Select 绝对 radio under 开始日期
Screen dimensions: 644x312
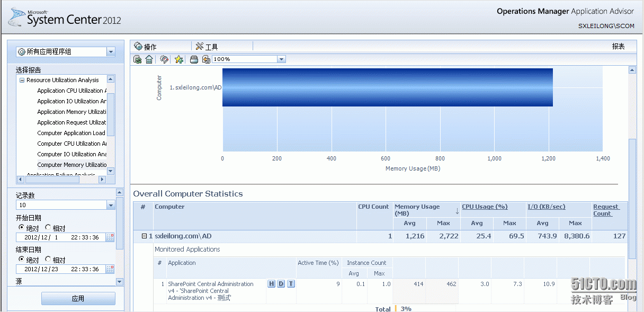click(x=22, y=228)
